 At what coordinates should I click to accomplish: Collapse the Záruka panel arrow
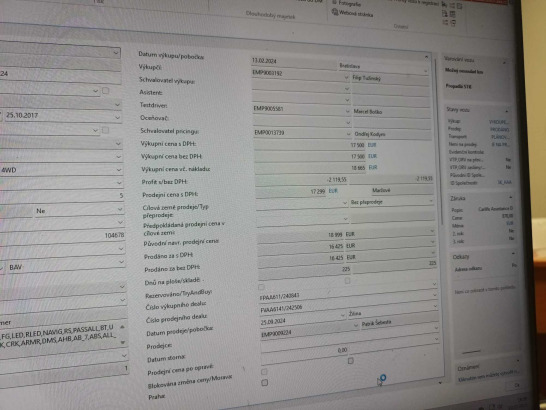(510, 198)
